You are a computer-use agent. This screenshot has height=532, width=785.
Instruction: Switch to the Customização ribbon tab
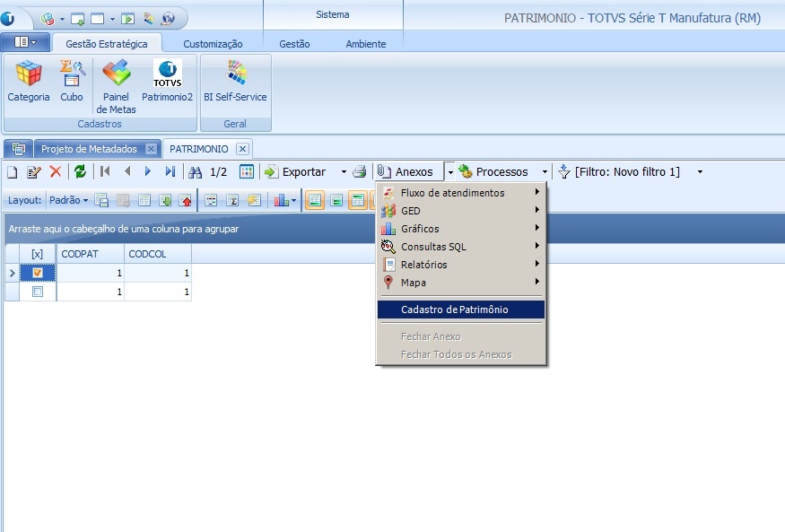[213, 44]
